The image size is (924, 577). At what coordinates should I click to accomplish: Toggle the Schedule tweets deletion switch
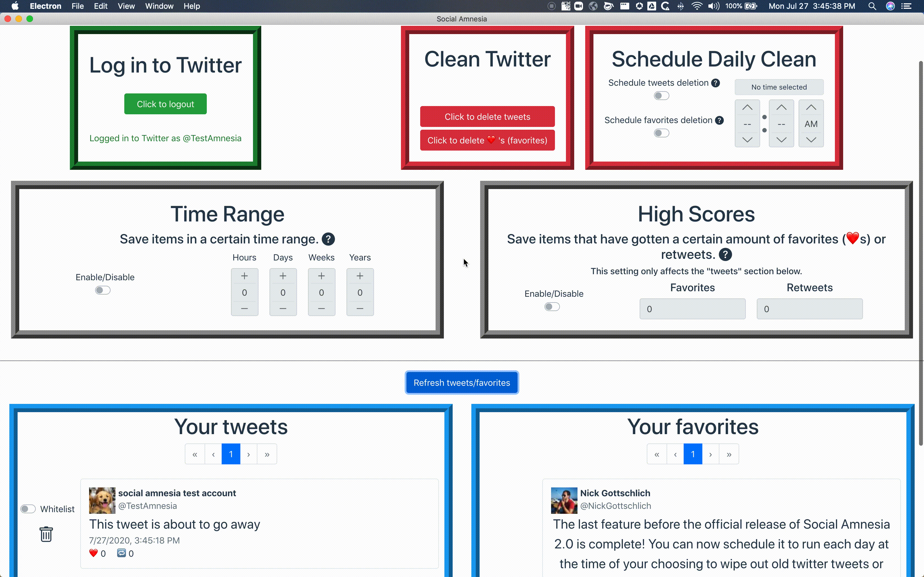(661, 95)
